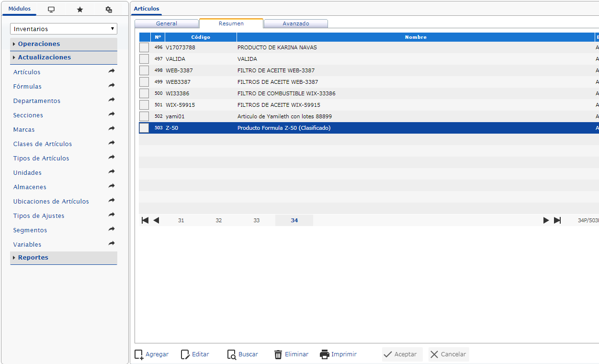Click the Imprimir printer button

(x=339, y=354)
